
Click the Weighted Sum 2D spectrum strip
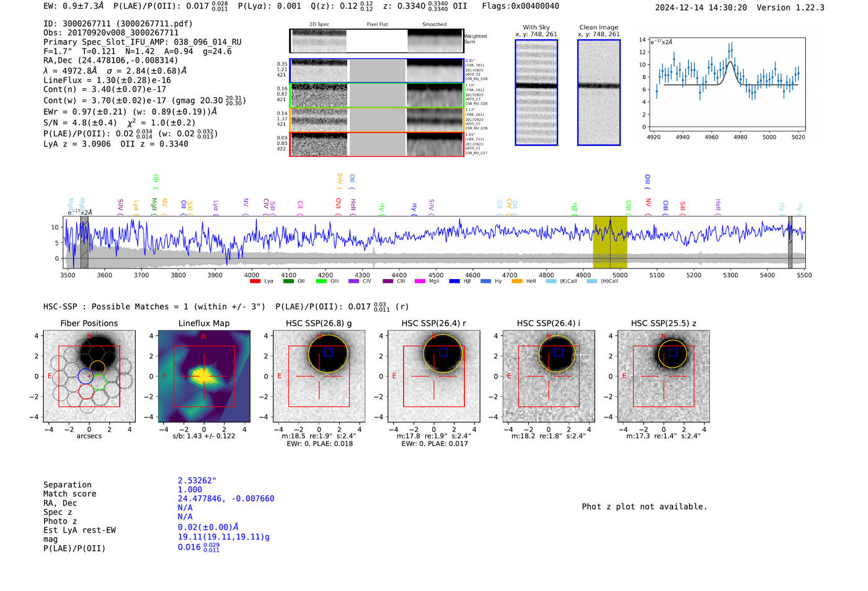(376, 41)
